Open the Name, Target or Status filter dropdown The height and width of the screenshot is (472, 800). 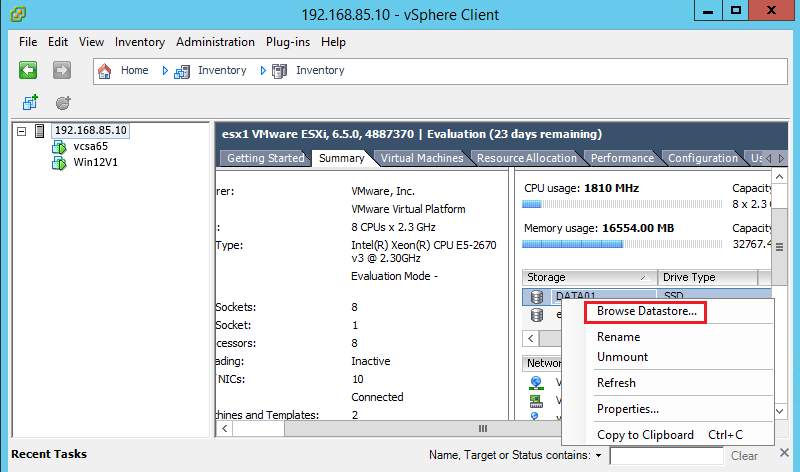[598, 455]
